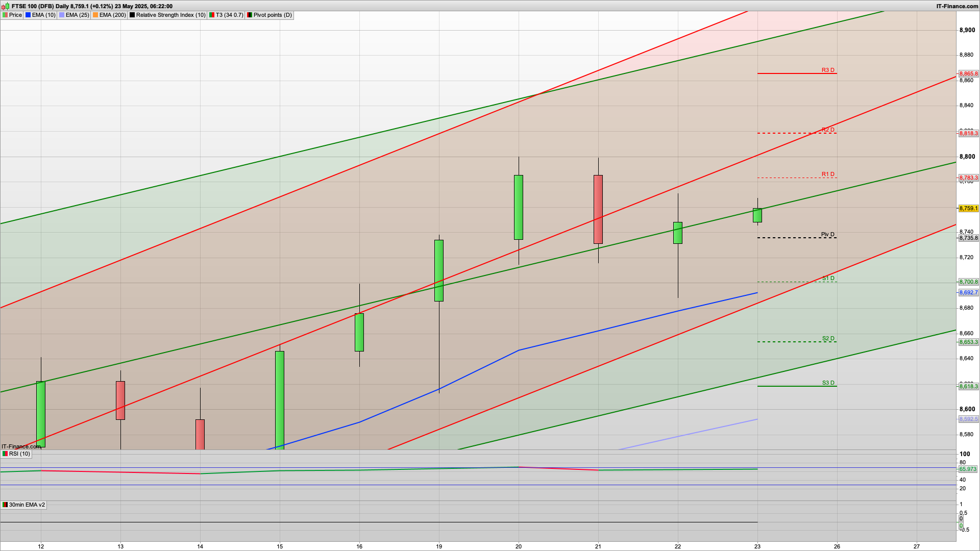
Task: Click date label 12 on time axis
Action: pos(41,546)
